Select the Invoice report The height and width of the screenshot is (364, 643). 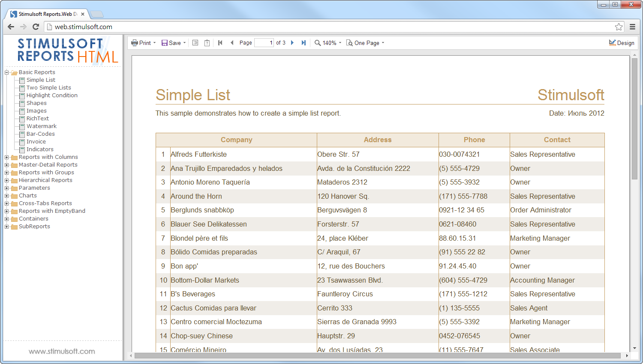point(36,141)
